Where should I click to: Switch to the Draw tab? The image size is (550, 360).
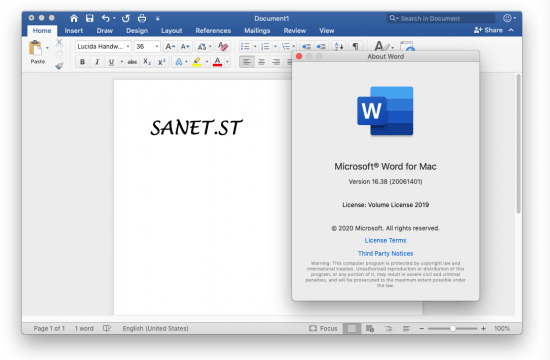coord(105,31)
